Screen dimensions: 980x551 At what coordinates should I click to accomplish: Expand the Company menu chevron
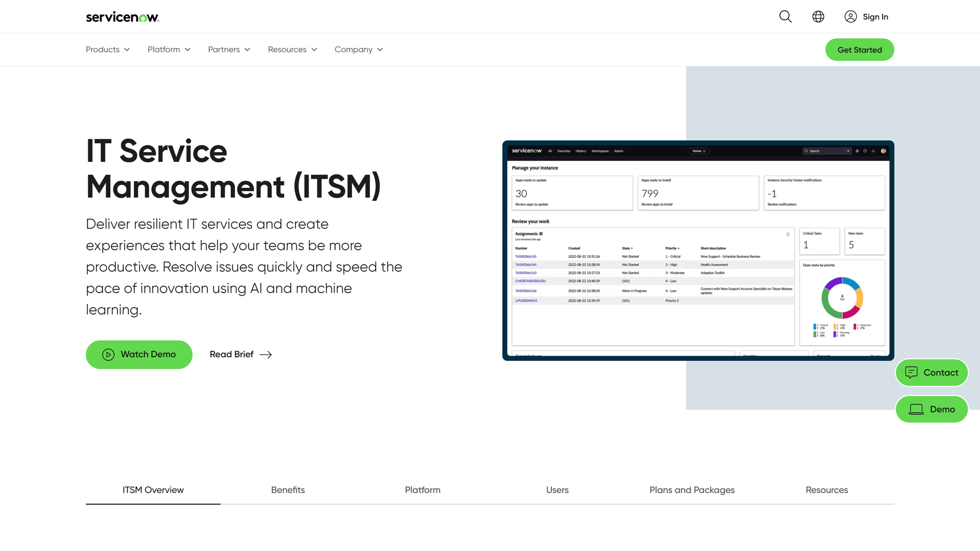pyautogui.click(x=380, y=49)
